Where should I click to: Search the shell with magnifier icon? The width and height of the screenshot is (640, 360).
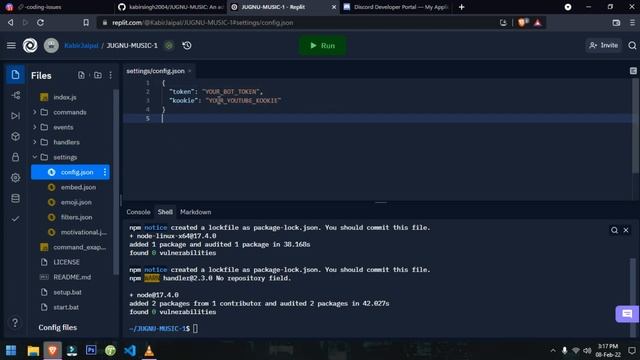coord(614,230)
